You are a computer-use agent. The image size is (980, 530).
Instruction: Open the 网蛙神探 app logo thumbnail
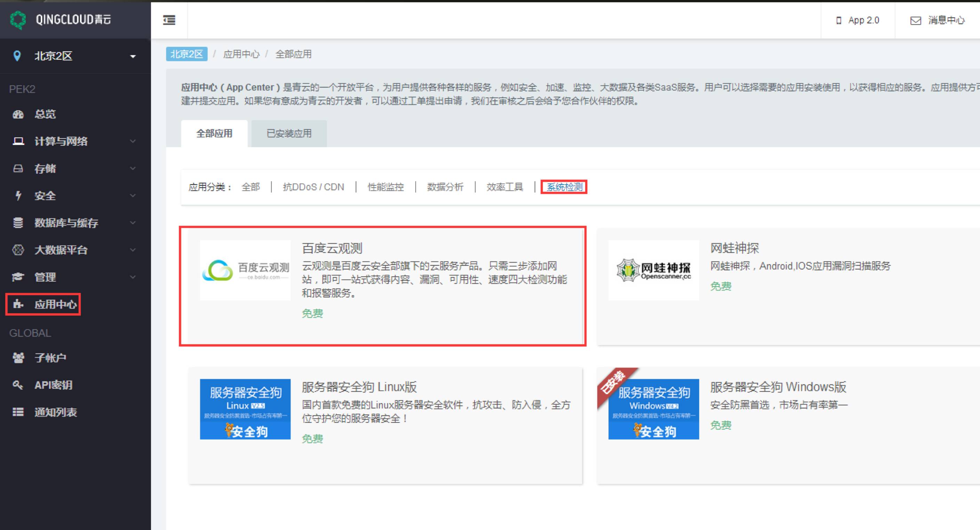point(654,270)
